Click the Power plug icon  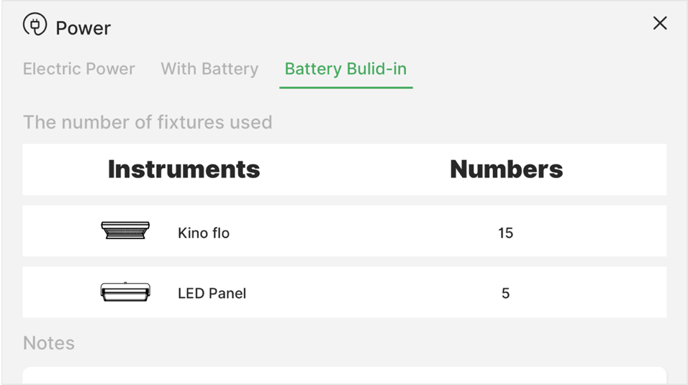(35, 24)
